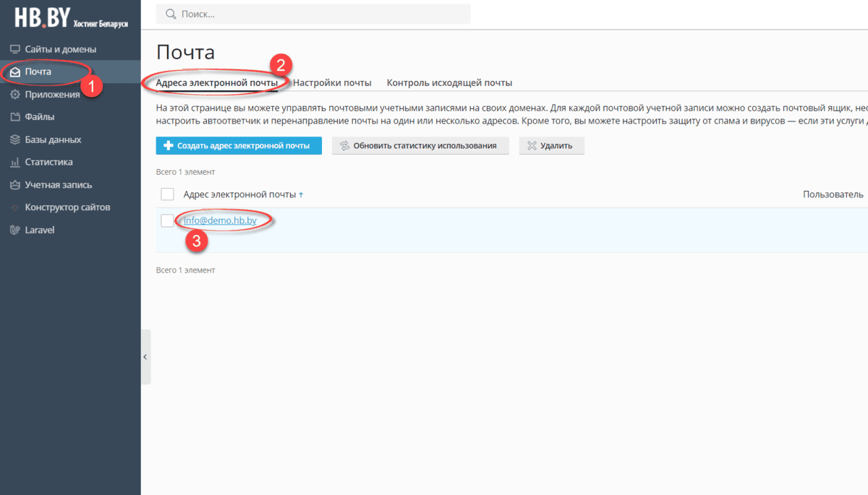Open Статистика bar chart icon
This screenshot has height=495, width=868.
(x=14, y=163)
